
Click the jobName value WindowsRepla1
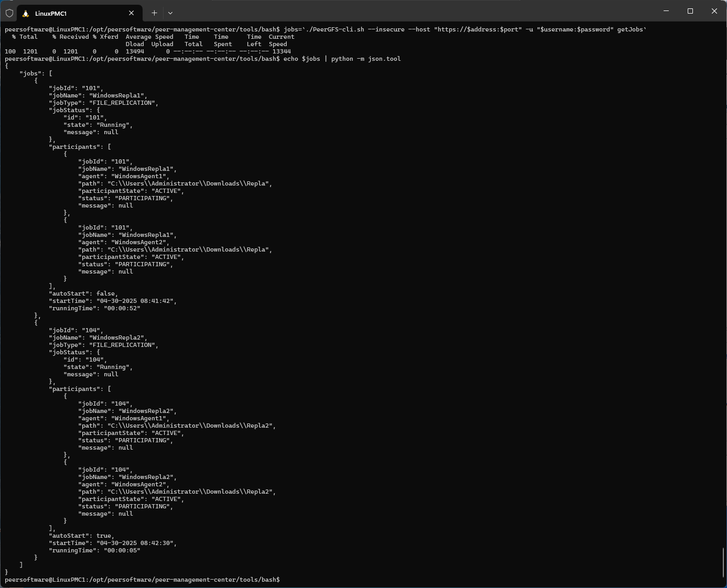tap(117, 95)
